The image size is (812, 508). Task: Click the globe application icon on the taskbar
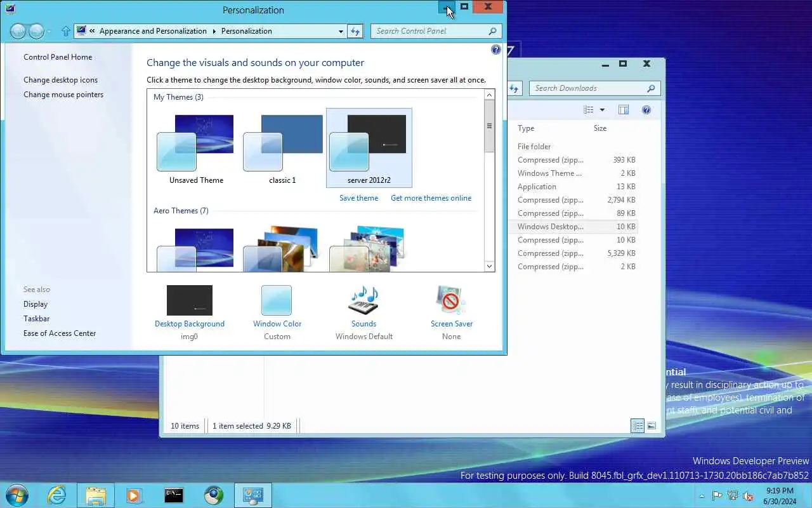click(214, 495)
